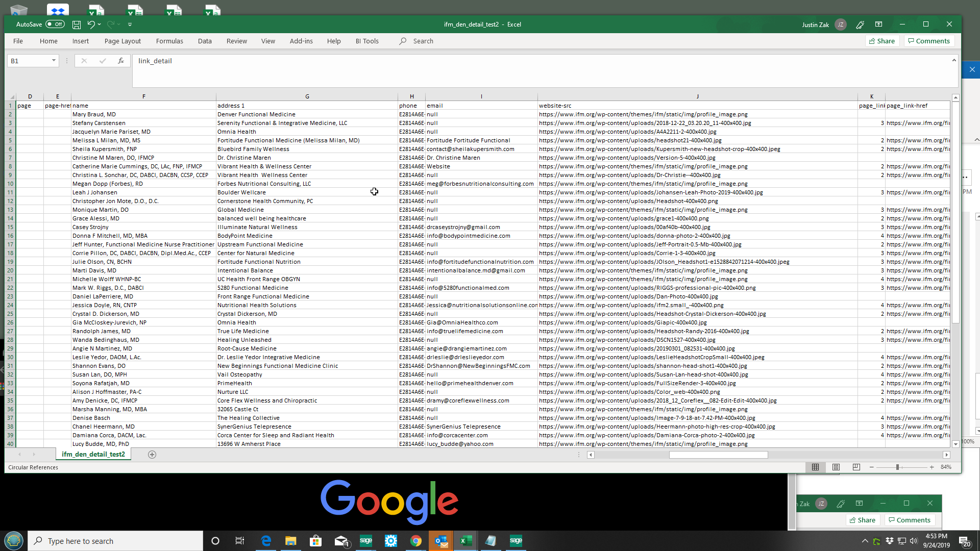The width and height of the screenshot is (980, 551).
Task: Click the Insert Function fx icon
Action: (x=121, y=61)
